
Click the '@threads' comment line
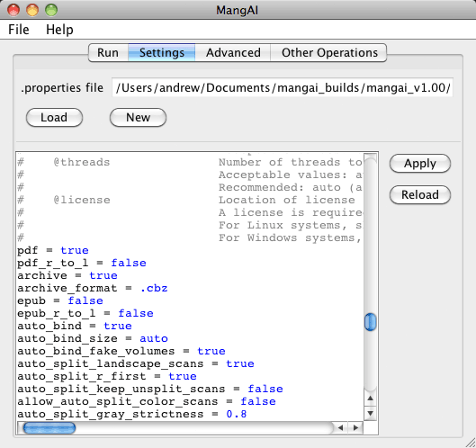[x=190, y=163]
